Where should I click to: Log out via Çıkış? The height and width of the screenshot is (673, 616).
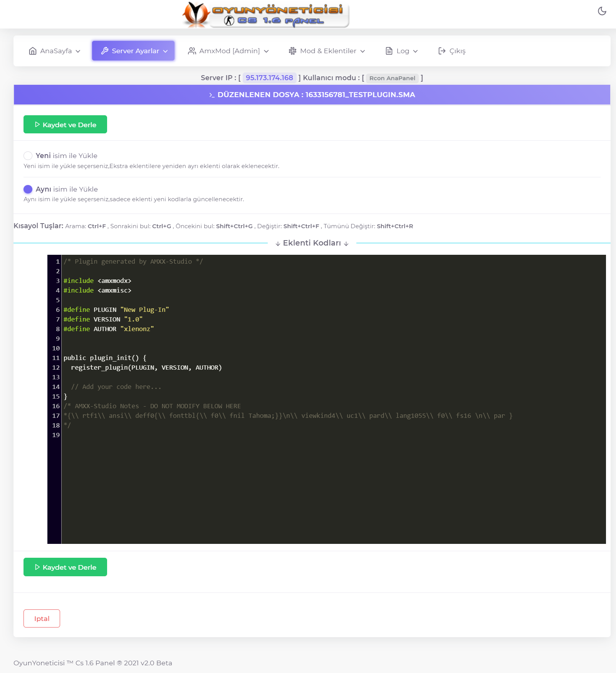click(452, 51)
